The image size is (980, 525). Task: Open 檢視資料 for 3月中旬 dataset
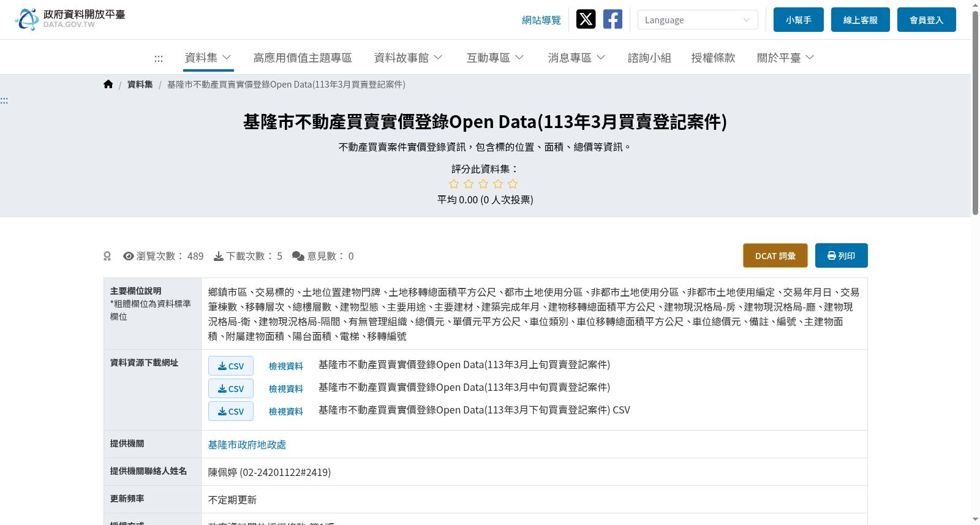click(286, 388)
